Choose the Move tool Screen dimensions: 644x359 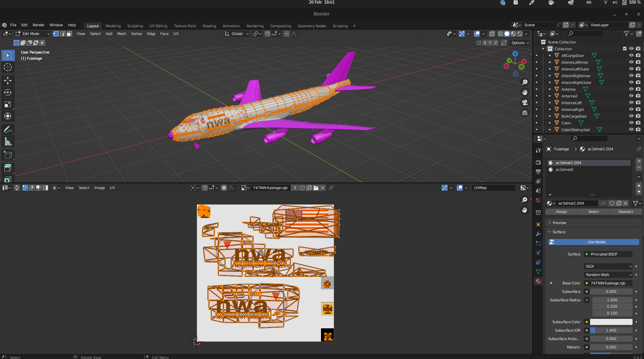coord(8,81)
